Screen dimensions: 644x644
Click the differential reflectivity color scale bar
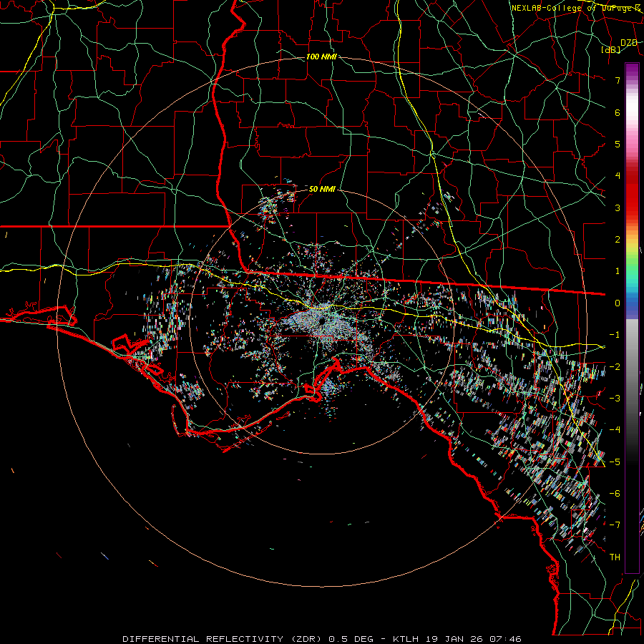[x=632, y=318]
